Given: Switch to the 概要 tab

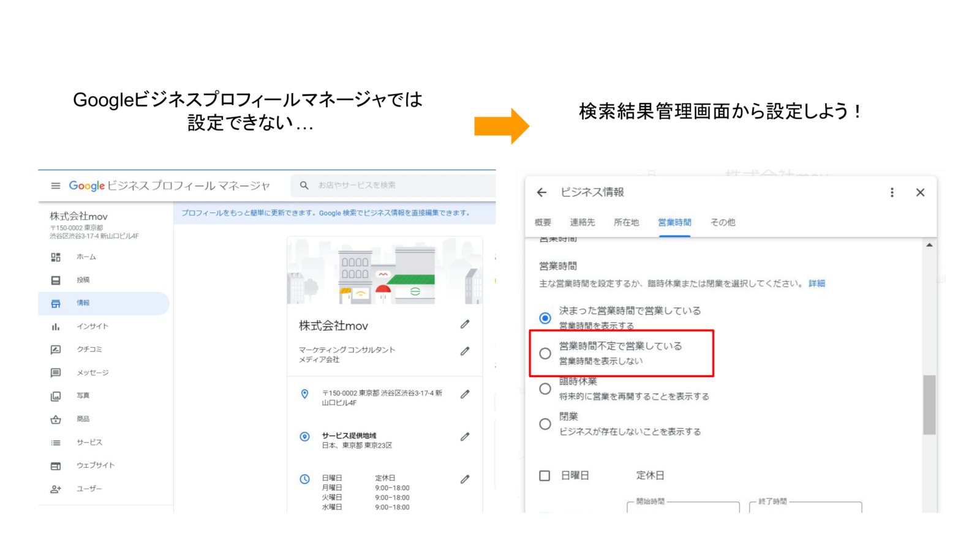Looking at the screenshot, I should pos(543,222).
